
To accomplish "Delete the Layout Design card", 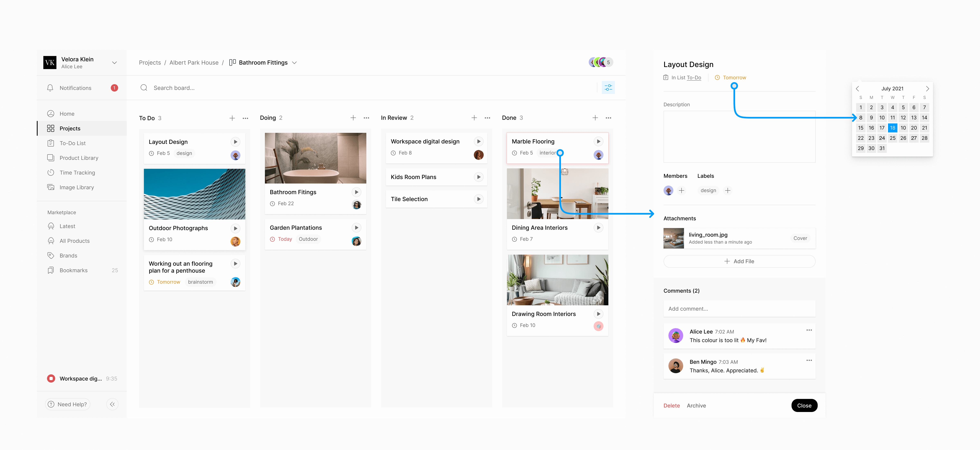I will coord(672,405).
